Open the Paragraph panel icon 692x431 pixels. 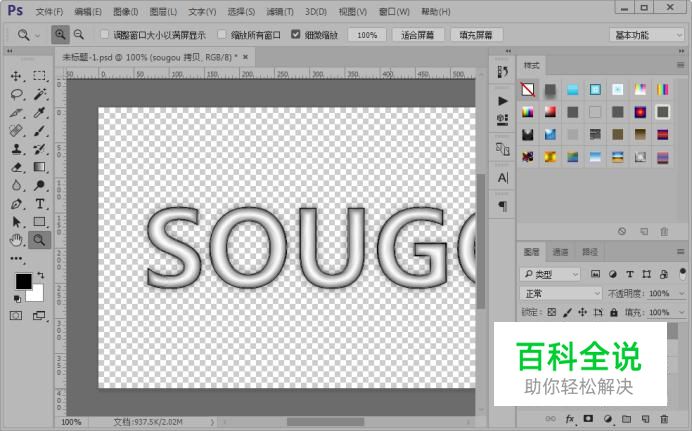coord(503,206)
